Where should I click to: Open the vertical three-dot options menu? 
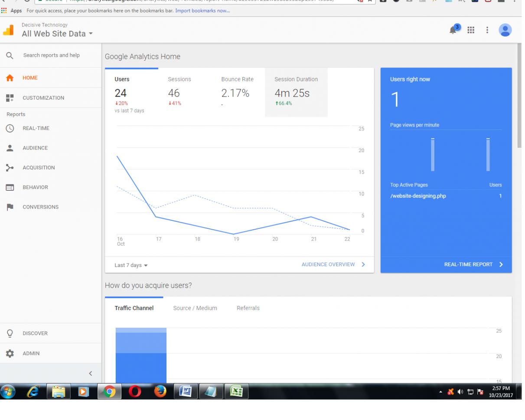pos(487,30)
